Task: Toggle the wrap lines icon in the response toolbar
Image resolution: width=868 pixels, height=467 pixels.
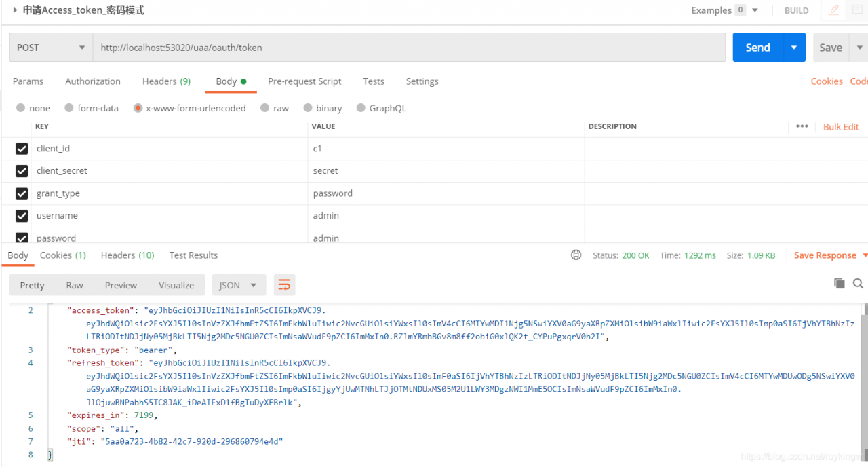Action: coord(284,285)
